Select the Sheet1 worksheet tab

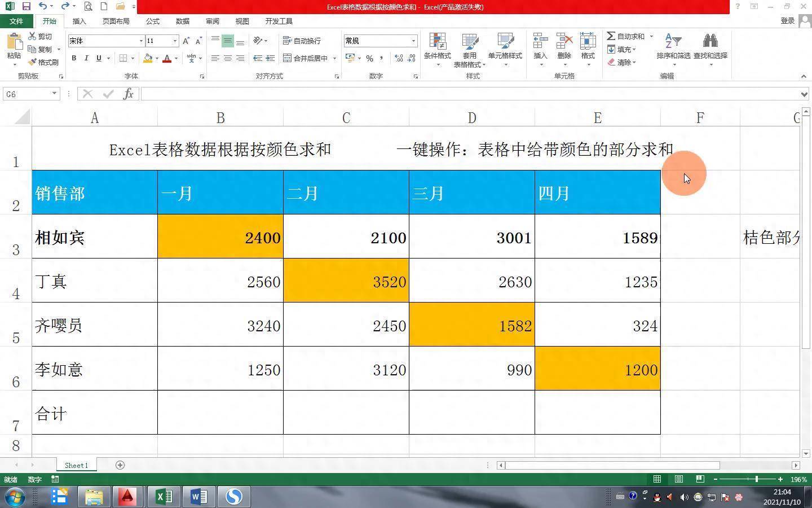(76, 465)
